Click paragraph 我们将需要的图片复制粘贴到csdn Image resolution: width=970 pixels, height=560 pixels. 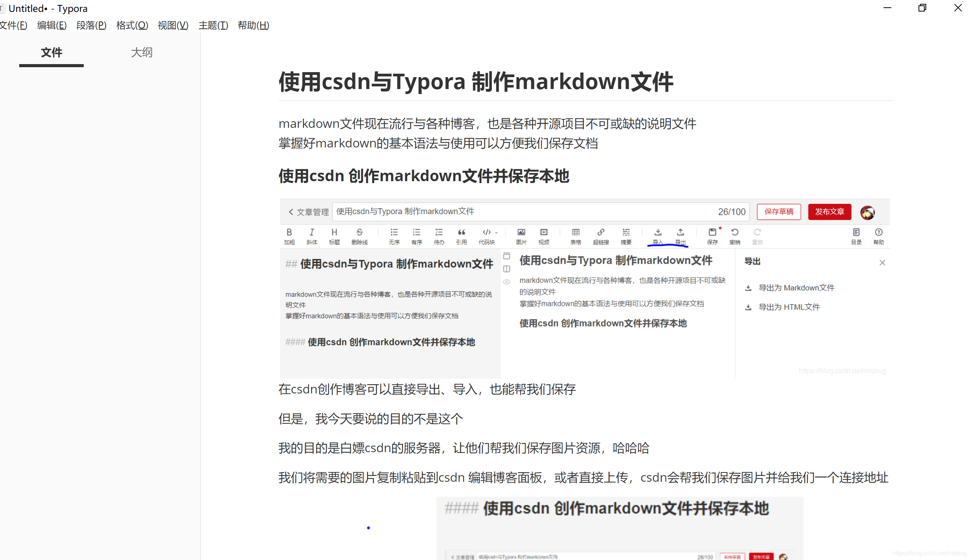pyautogui.click(x=583, y=477)
